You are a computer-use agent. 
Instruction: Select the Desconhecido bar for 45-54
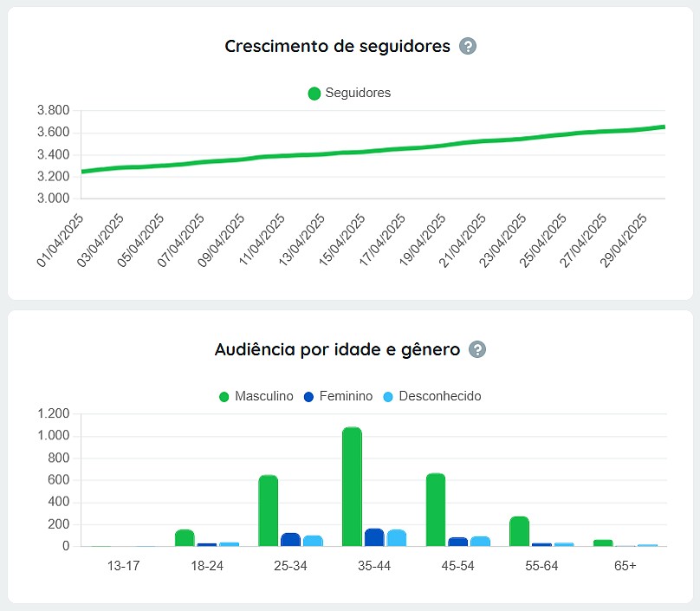(480, 542)
